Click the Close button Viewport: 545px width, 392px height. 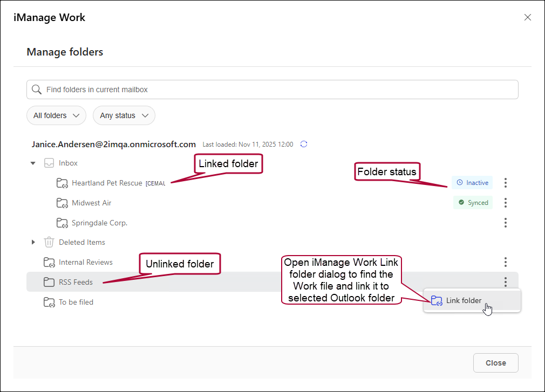(496, 363)
